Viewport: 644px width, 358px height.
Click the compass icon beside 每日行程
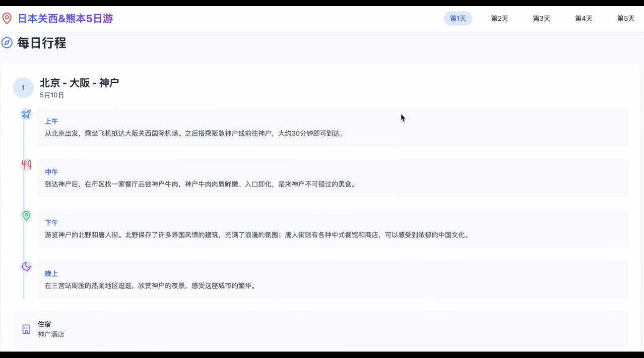coord(7,43)
